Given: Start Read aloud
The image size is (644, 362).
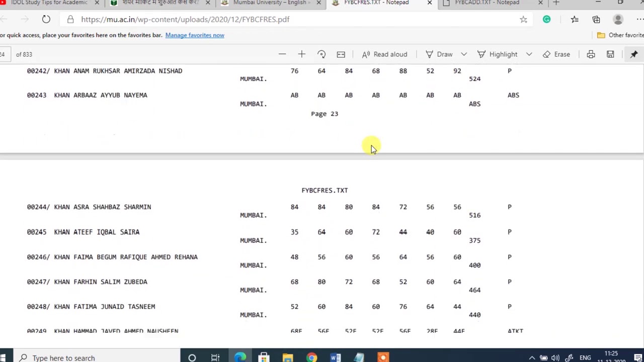Looking at the screenshot, I should pos(384,54).
